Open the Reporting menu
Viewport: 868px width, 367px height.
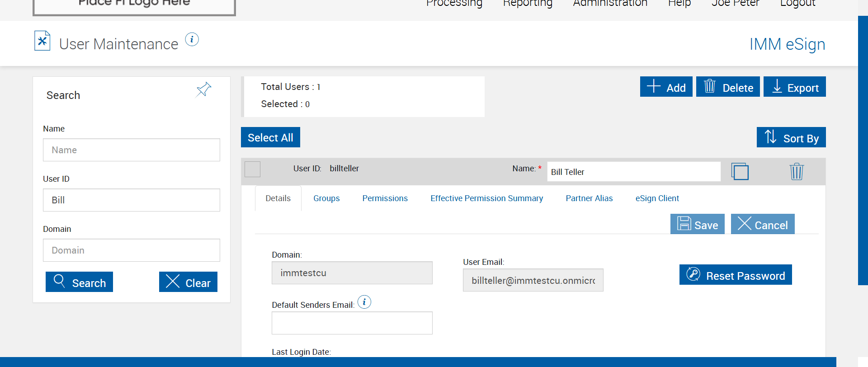528,4
